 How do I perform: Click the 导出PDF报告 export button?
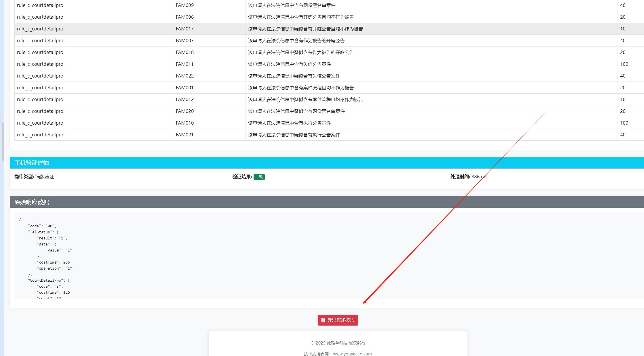tap(338, 320)
